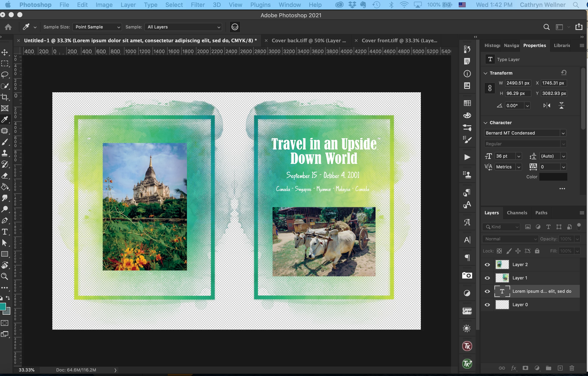Select the Move tool

tap(5, 52)
